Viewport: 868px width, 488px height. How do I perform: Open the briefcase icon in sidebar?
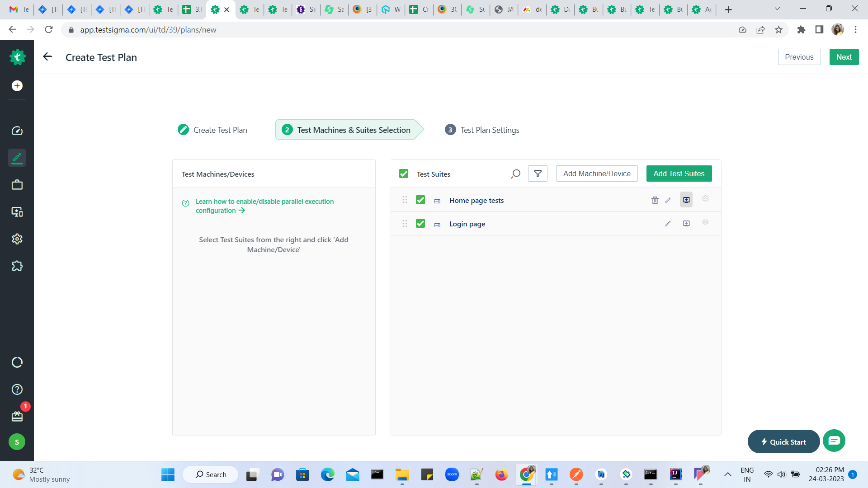17,185
